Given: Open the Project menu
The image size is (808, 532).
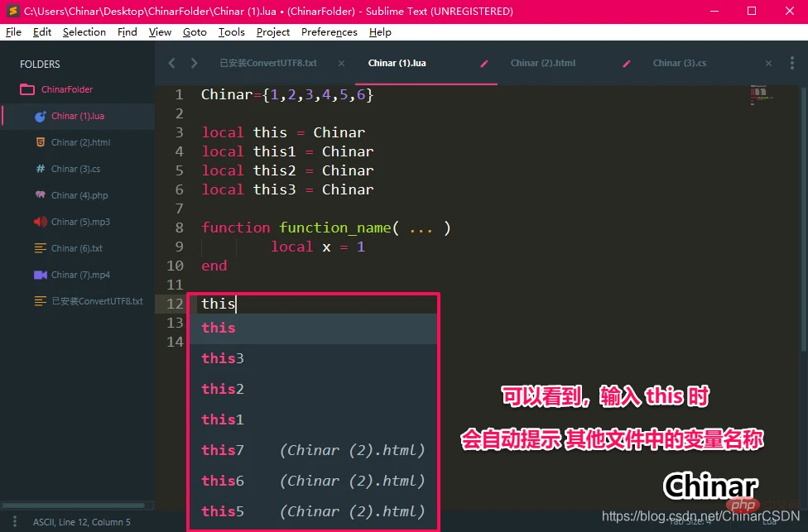Looking at the screenshot, I should 273,32.
